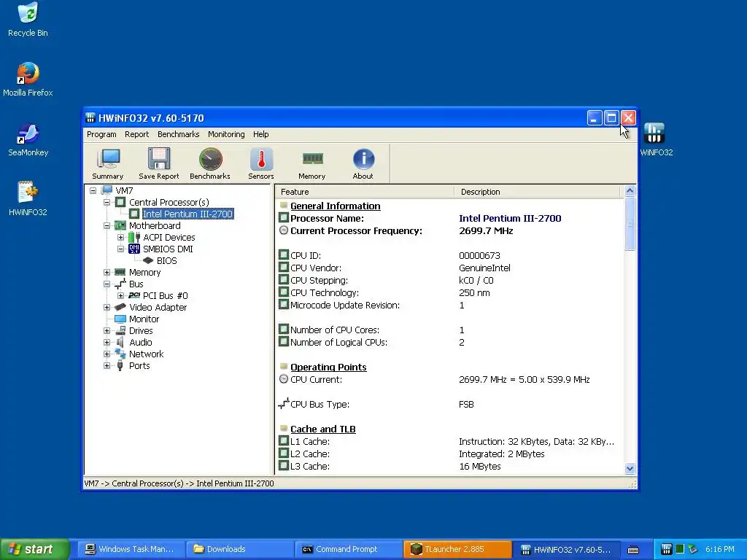The height and width of the screenshot is (560, 747).
Task: Click the scroll down arrow in details
Action: (x=630, y=469)
